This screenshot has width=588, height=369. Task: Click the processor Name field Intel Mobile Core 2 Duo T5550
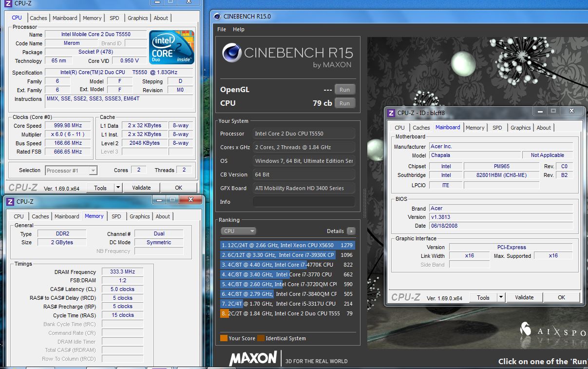point(95,35)
